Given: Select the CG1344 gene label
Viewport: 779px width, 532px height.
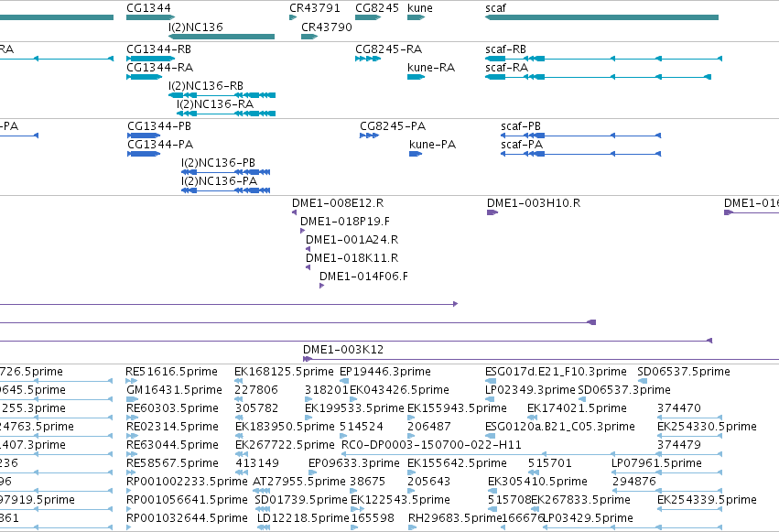Looking at the screenshot, I should (x=148, y=8).
